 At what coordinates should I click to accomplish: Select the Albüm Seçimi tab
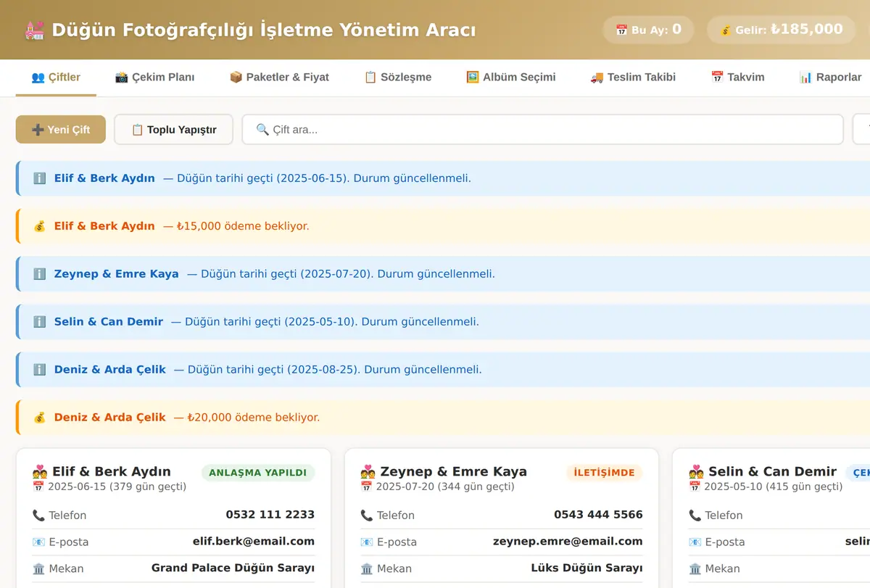point(510,77)
